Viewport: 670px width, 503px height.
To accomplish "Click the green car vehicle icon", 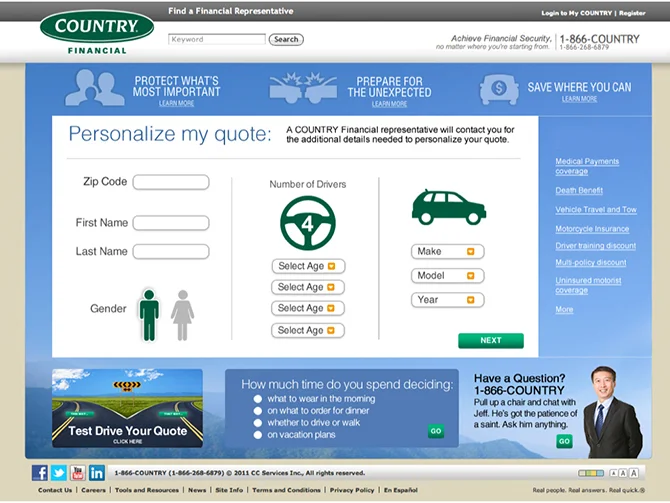I will click(x=449, y=207).
